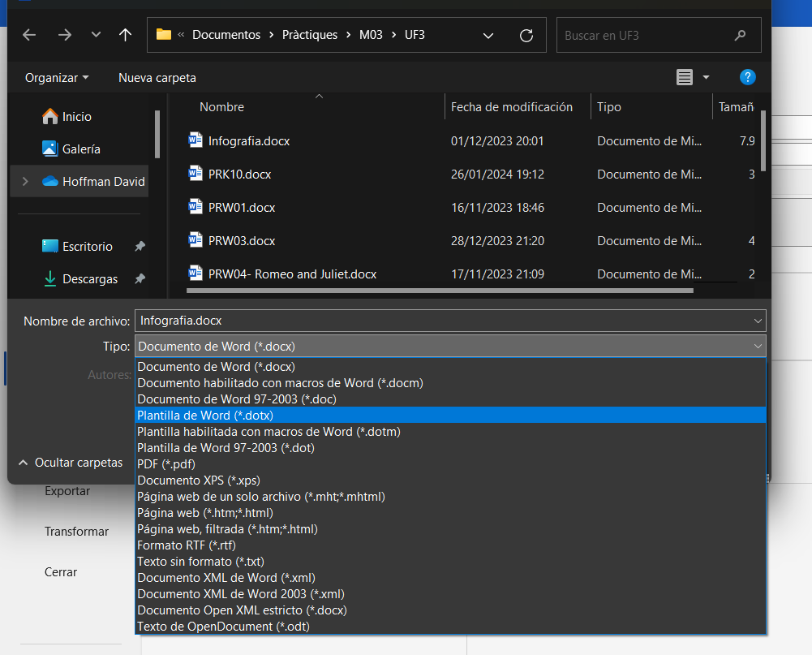Click the Up one level arrow

125,35
